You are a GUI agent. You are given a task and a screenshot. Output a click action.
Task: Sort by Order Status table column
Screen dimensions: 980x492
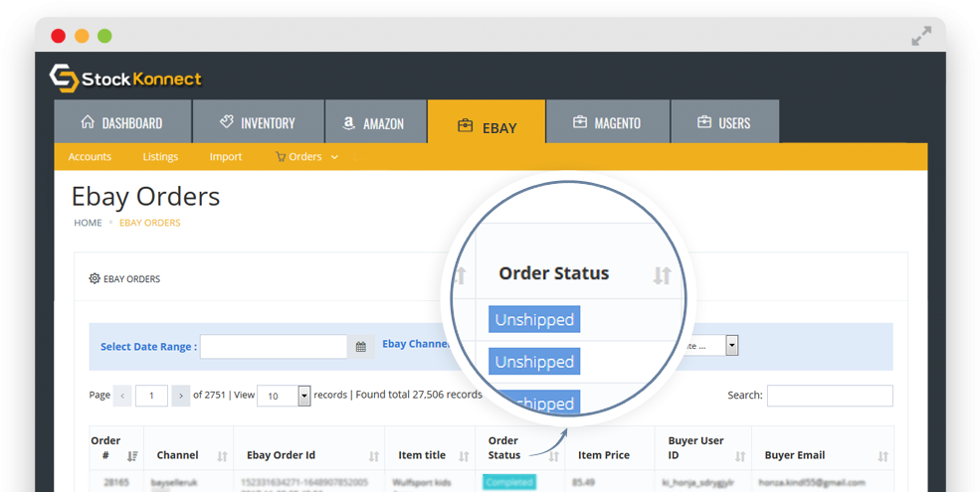554,456
